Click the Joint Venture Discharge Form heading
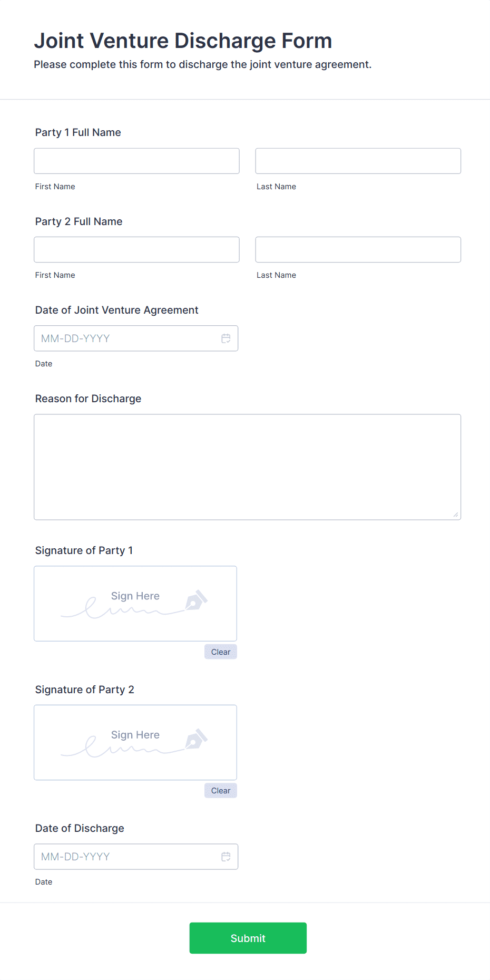The height and width of the screenshot is (980, 490). (183, 41)
